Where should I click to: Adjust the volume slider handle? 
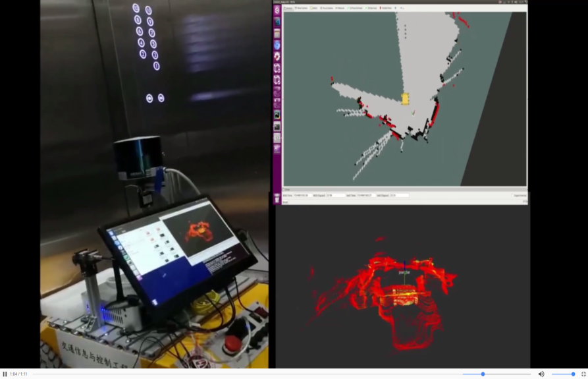pos(573,374)
